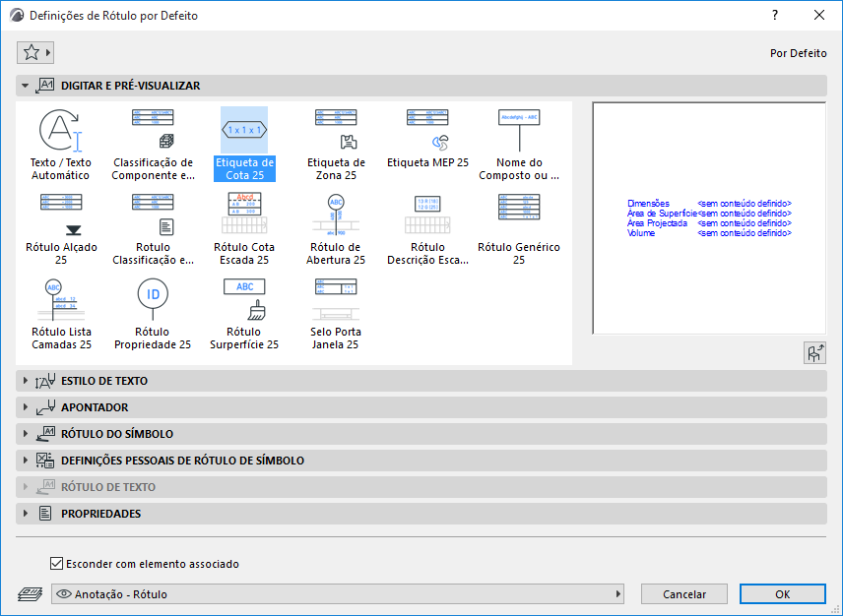Screen dimensions: 843x616
Task: Expand the Estilo de Texto panel
Action: (x=421, y=381)
